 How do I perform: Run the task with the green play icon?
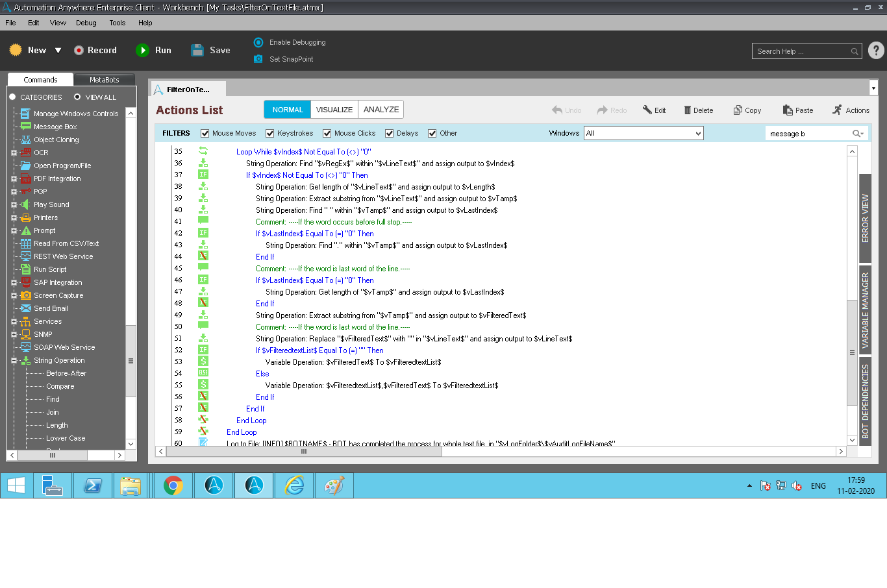click(x=142, y=51)
